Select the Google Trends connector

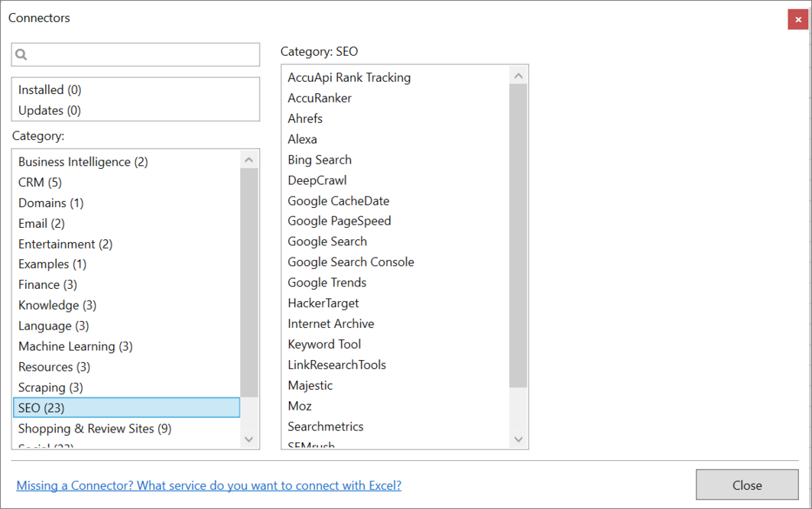tap(327, 283)
